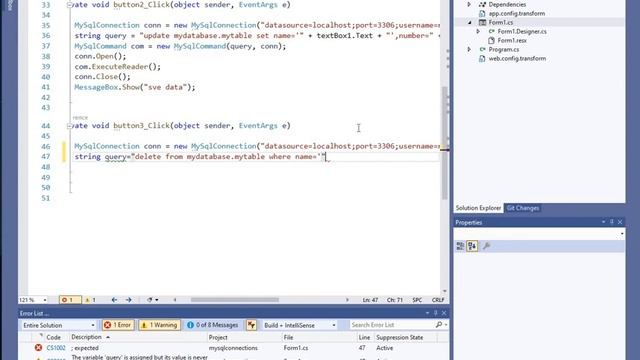Open Error List window options arrow
Viewport: 640px width, 360px height.
[427, 313]
